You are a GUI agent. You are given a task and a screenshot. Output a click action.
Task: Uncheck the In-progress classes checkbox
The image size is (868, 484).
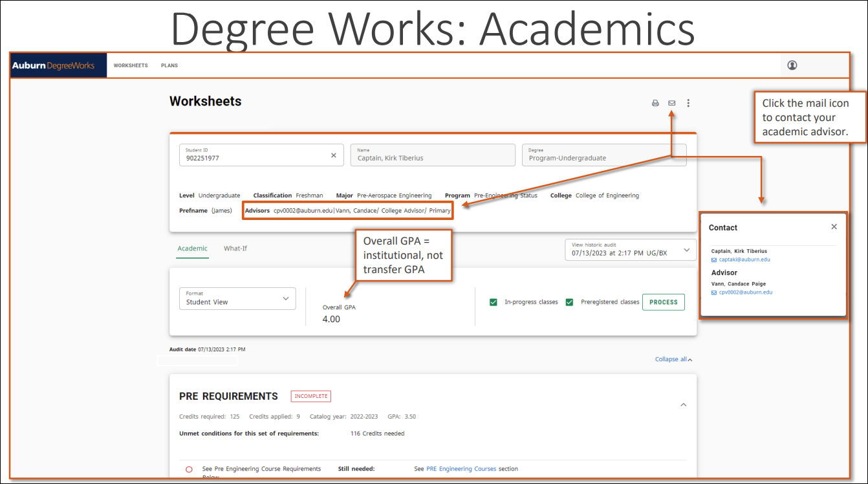pos(494,302)
